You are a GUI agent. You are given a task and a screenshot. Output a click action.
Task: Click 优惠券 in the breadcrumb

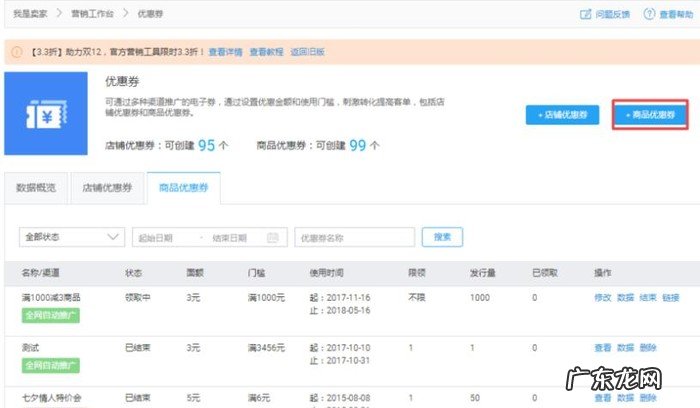coord(150,14)
